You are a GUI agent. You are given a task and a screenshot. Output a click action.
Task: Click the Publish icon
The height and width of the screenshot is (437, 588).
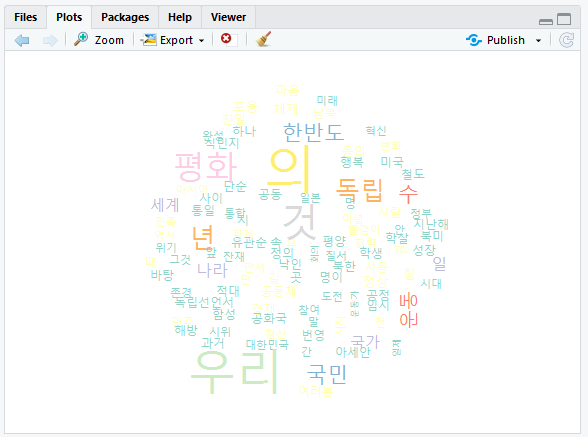coord(474,40)
